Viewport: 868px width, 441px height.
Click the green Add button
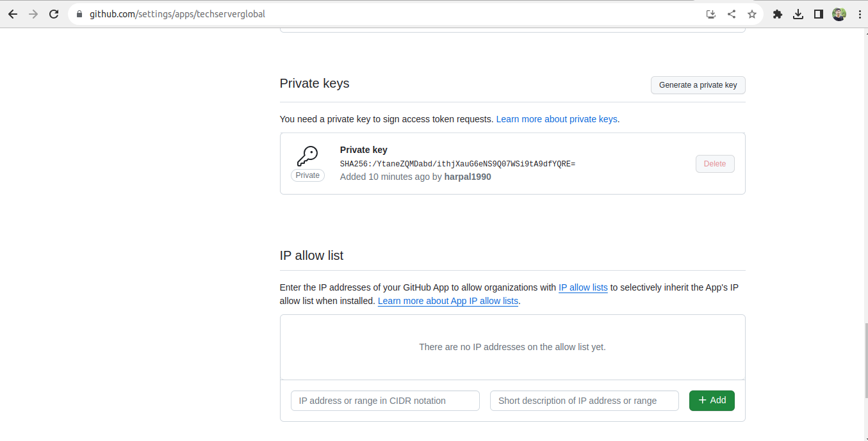click(712, 401)
